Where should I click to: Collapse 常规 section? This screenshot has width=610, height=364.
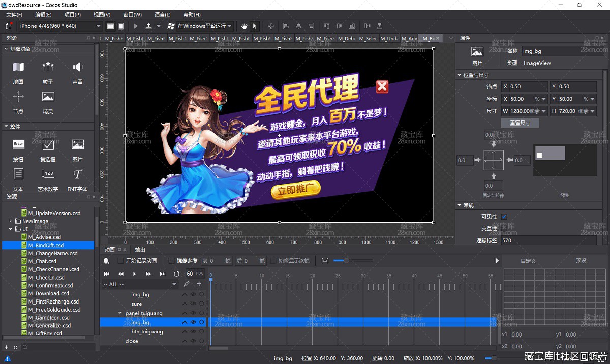coord(460,205)
